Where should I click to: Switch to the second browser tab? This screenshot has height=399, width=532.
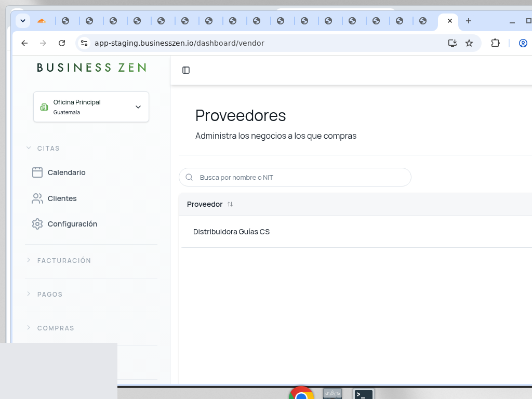pos(65,21)
